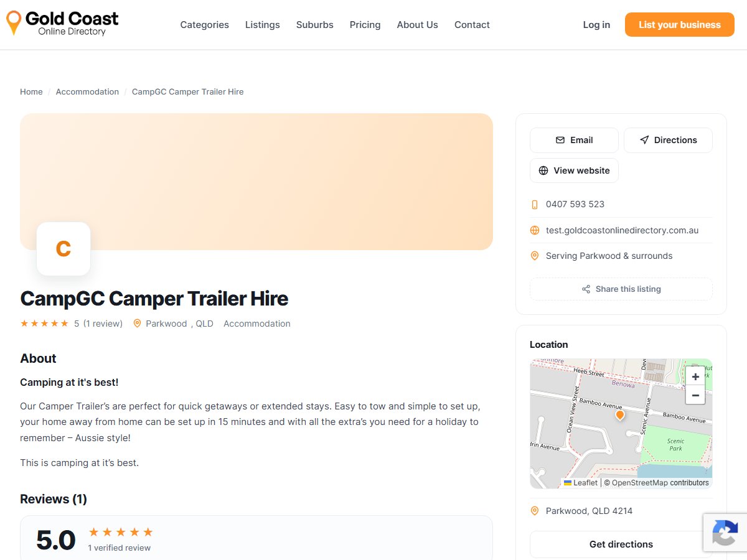Go to Home breadcrumb
Screen dimensions: 747x560
[31, 91]
